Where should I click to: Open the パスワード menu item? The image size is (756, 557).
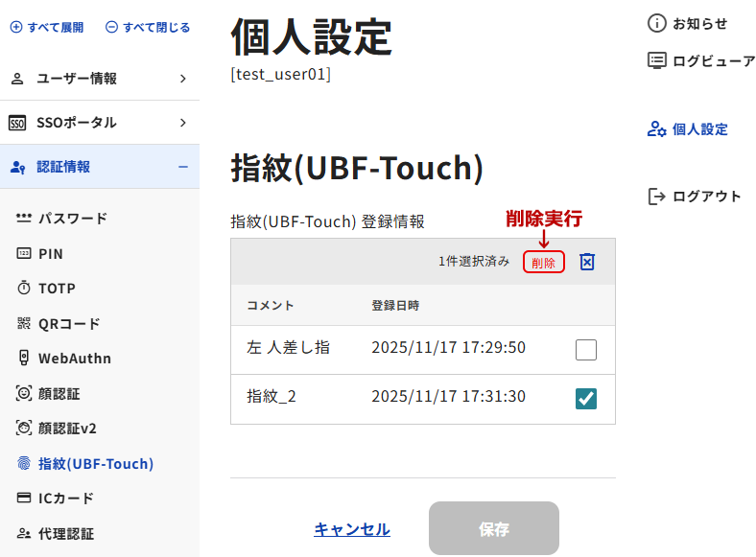click(72, 219)
